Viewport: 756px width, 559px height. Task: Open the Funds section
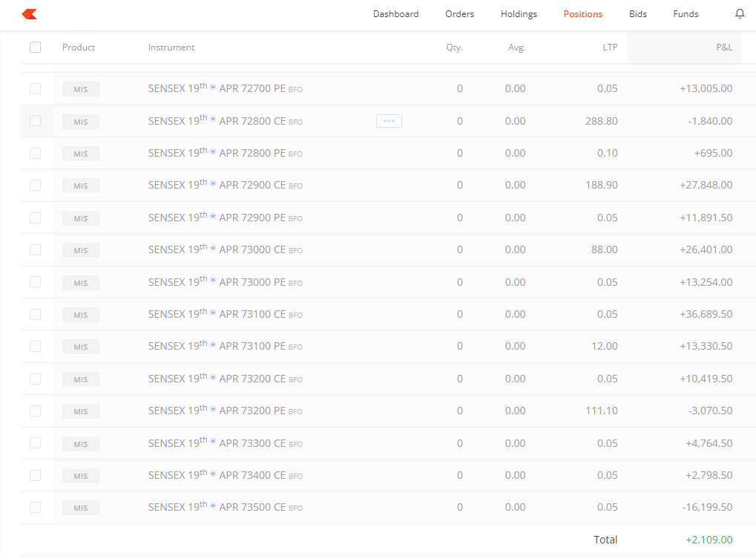pos(685,13)
